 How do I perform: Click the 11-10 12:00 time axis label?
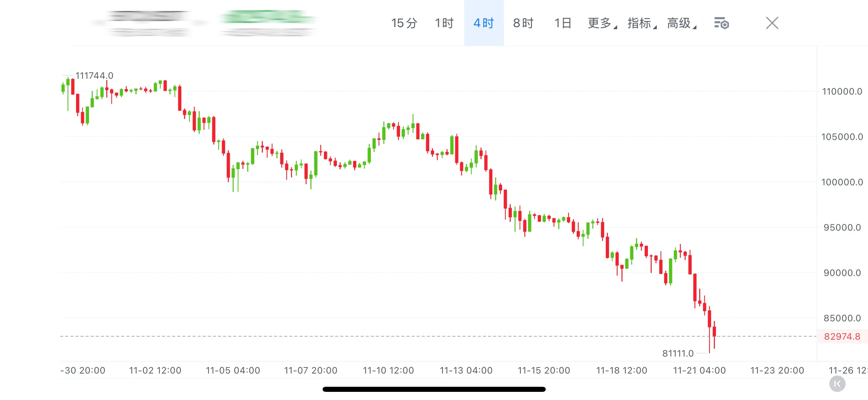click(388, 370)
